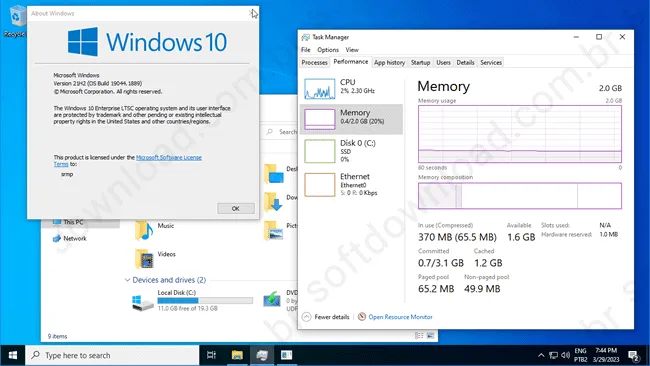Click OK in About Windows dialog
Image resolution: width=650 pixels, height=366 pixels.
[x=235, y=208]
